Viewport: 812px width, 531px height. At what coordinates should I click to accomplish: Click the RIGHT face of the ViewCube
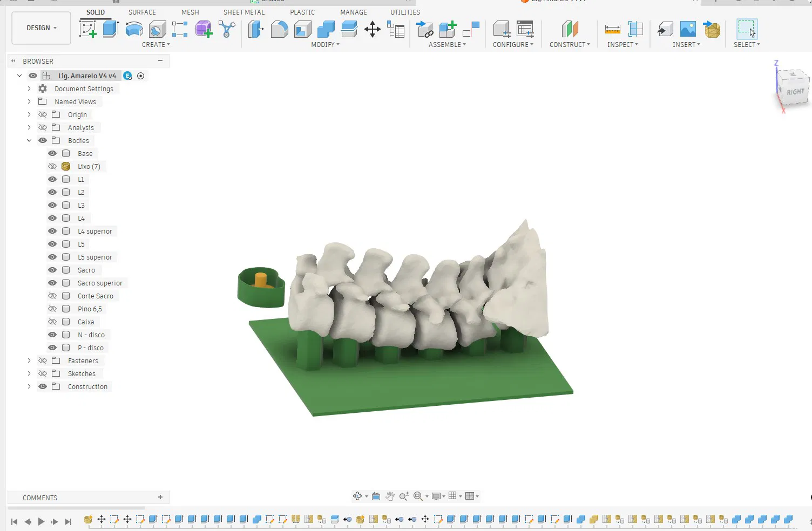tap(795, 92)
